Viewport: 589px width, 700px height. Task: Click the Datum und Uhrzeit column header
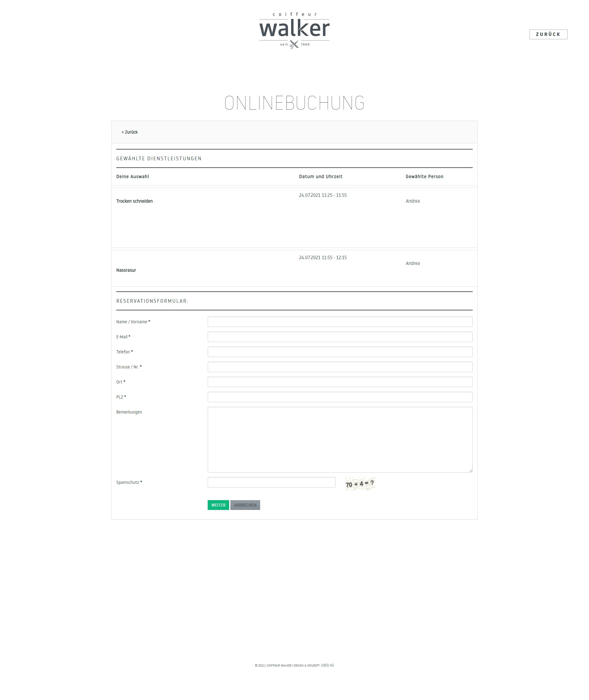(x=321, y=177)
